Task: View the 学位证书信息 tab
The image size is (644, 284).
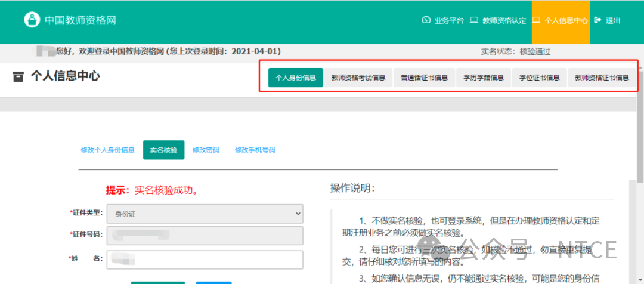Action: [539, 78]
